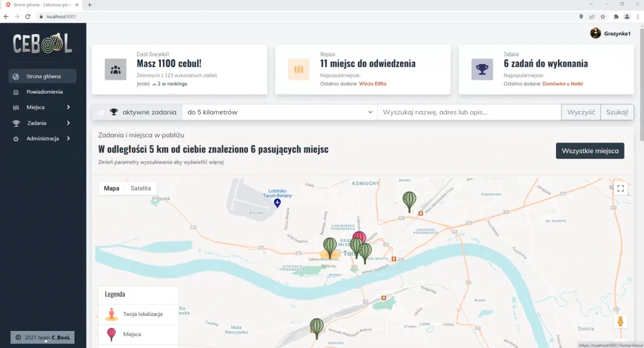Screen dimensions: 644x348
Task: Click the Wieża Eiffla link
Action: tap(372, 84)
